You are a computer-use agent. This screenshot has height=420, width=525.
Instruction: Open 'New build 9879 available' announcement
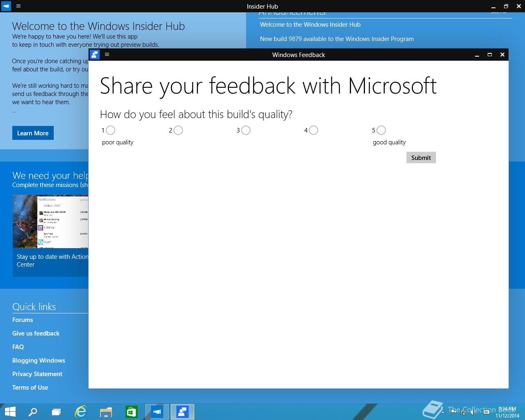pyautogui.click(x=337, y=39)
